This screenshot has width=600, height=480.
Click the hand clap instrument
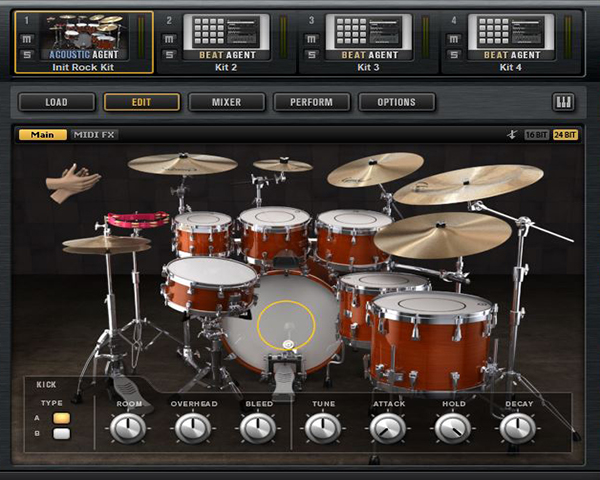pyautogui.click(x=72, y=184)
